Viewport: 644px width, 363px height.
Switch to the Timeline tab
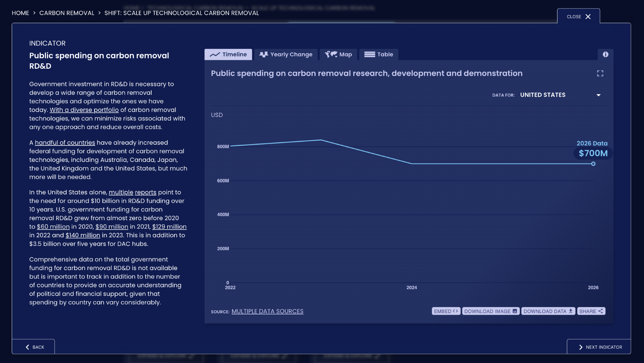(228, 54)
